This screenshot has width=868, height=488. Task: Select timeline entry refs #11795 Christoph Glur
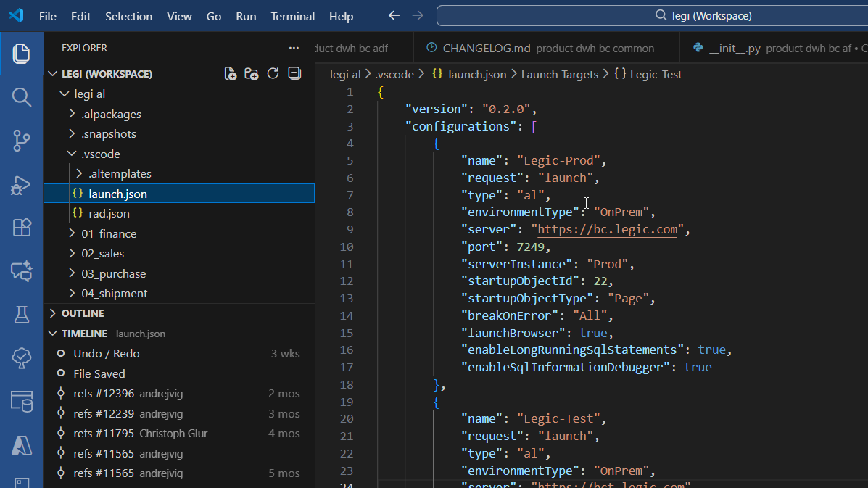tap(179, 433)
